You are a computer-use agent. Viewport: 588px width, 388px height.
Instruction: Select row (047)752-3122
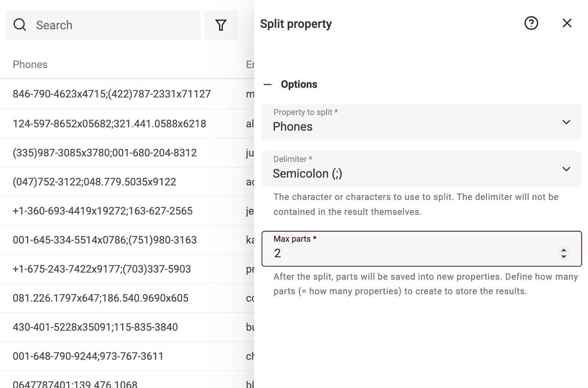(127, 182)
